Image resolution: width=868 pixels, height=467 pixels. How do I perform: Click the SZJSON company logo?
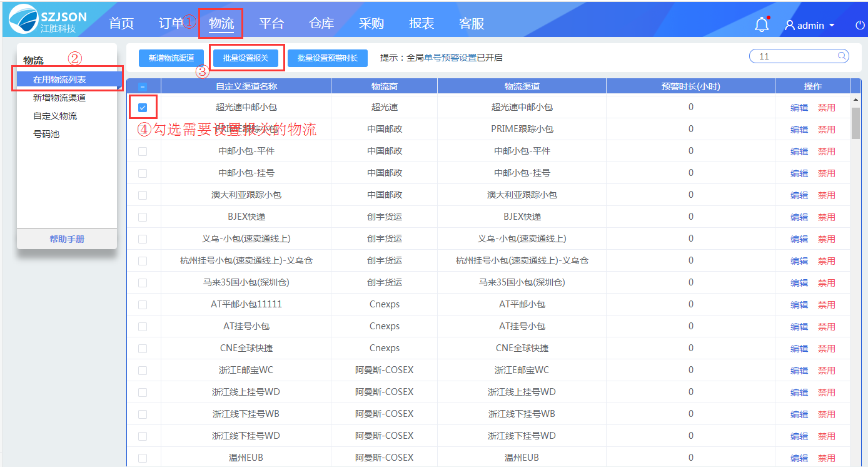click(48, 19)
